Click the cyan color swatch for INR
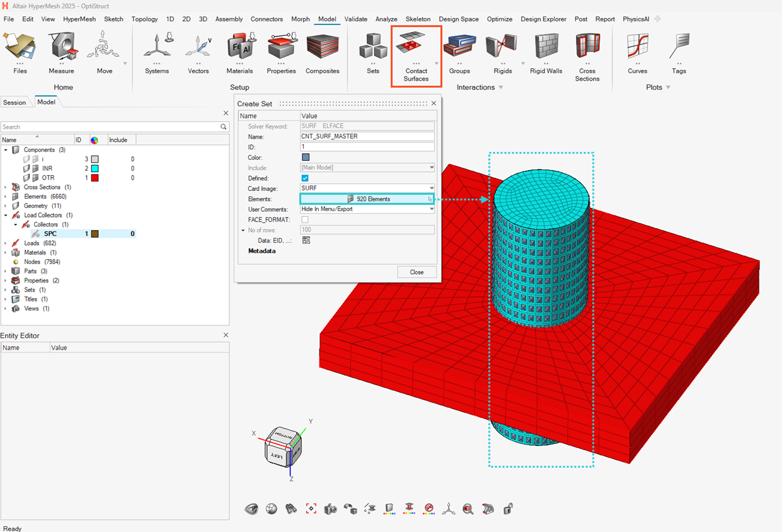Screen dimensions: 782x532 (x=95, y=168)
